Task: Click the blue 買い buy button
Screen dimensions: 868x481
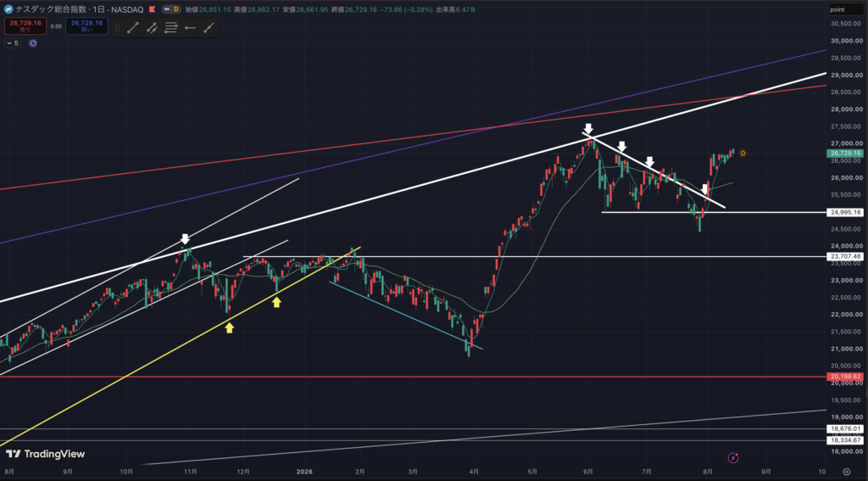Action: (x=87, y=26)
